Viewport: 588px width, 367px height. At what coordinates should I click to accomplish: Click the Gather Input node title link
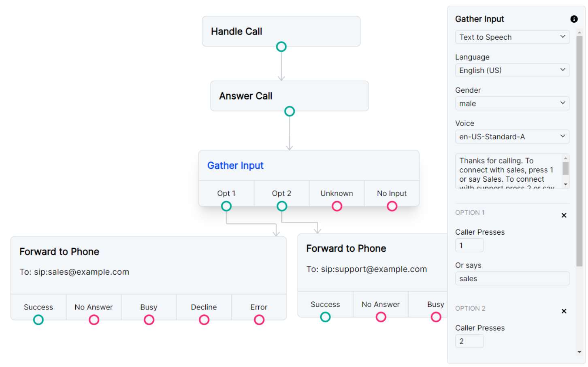pyautogui.click(x=235, y=165)
